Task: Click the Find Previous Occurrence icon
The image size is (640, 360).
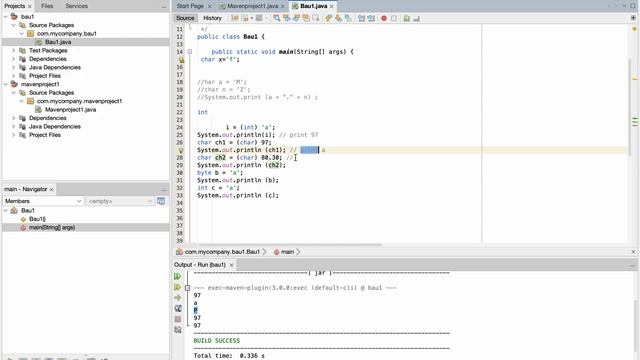Action: coord(287,18)
